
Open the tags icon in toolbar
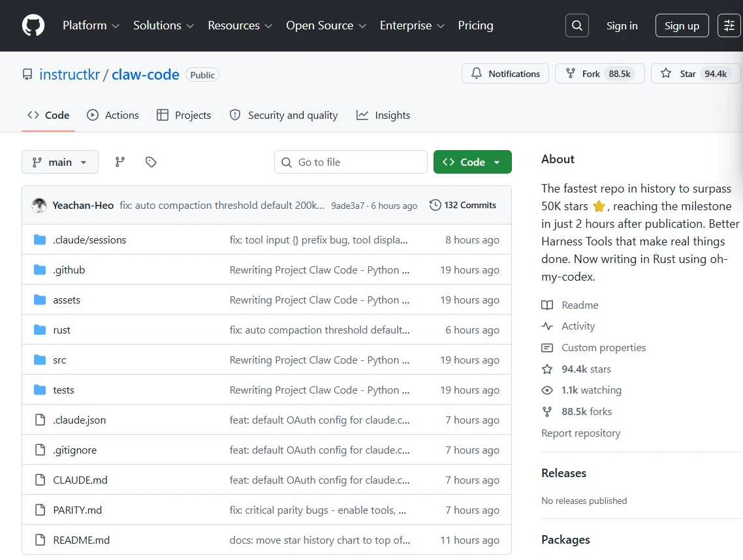151,162
